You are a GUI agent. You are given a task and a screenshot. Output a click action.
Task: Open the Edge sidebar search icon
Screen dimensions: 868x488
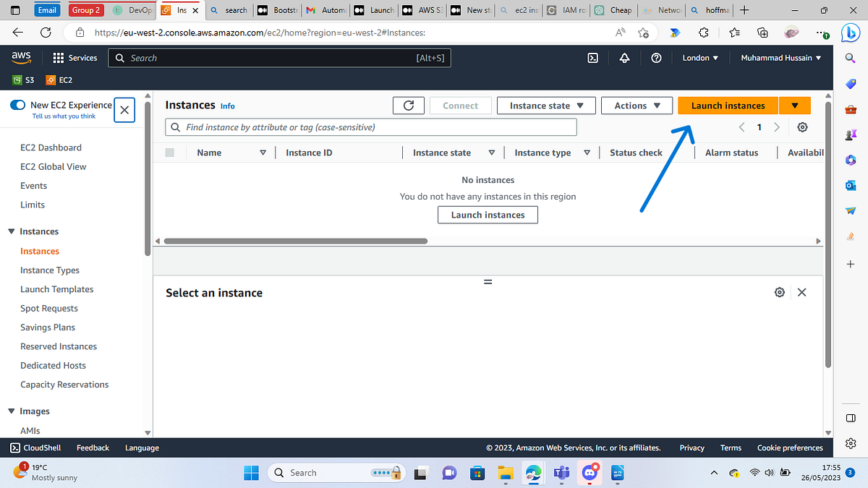pyautogui.click(x=851, y=59)
